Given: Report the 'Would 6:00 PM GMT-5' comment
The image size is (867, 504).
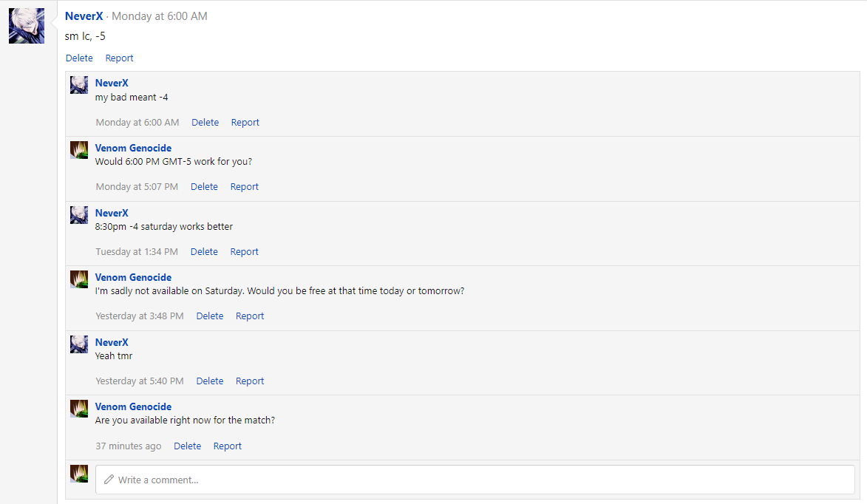Looking at the screenshot, I should tap(245, 187).
